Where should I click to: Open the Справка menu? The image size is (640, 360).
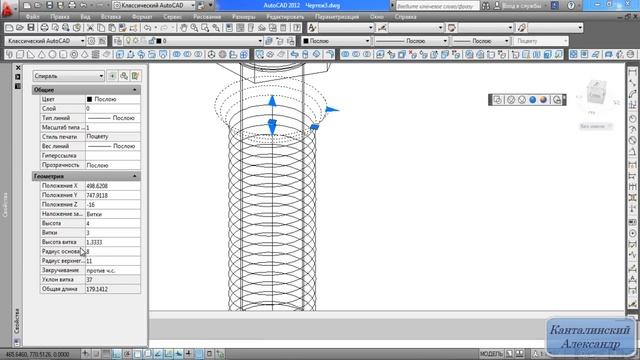click(405, 17)
